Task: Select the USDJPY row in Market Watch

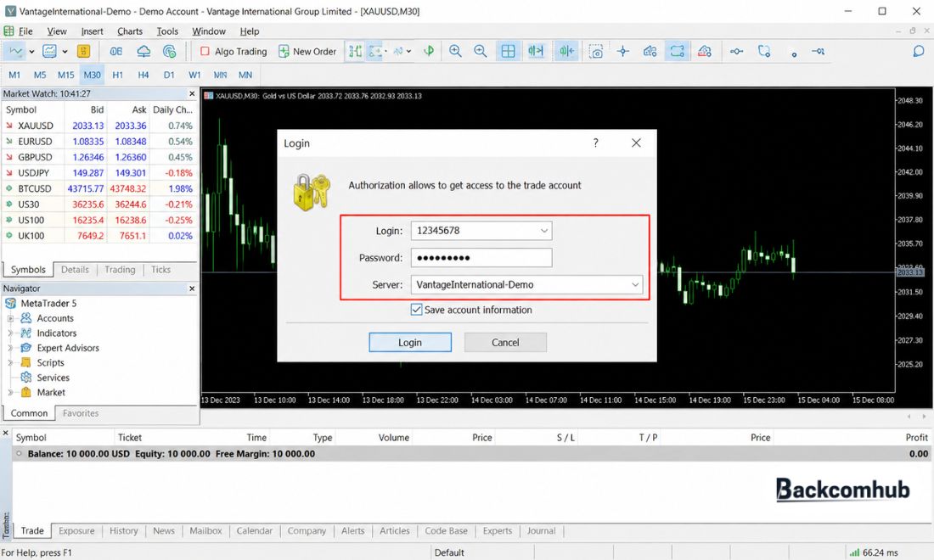Action: (x=99, y=172)
